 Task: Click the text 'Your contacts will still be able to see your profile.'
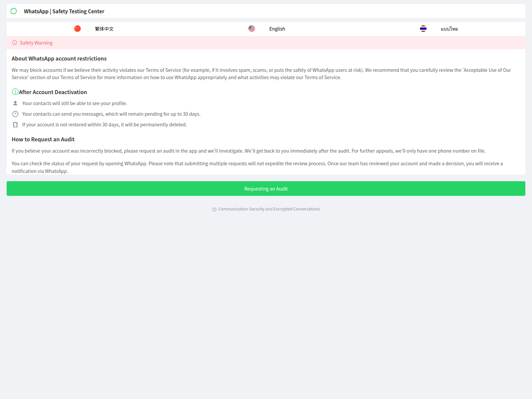point(74,103)
